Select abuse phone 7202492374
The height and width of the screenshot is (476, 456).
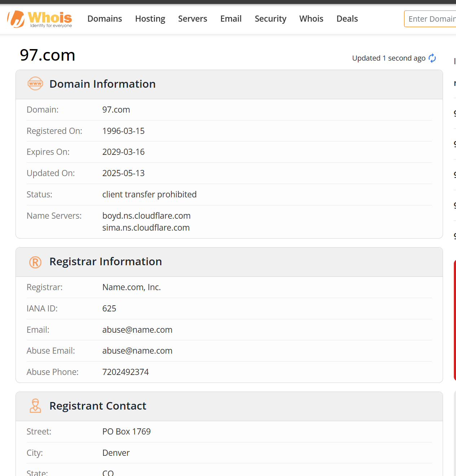(126, 372)
